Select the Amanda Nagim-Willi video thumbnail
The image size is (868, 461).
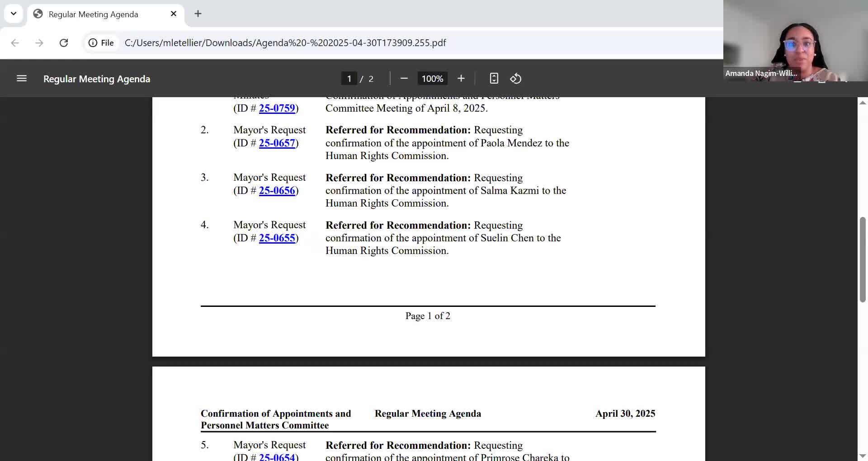point(796,41)
